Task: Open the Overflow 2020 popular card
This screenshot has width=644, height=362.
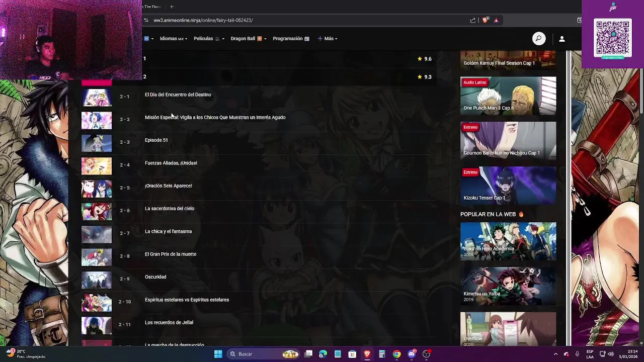Action: coord(508,329)
